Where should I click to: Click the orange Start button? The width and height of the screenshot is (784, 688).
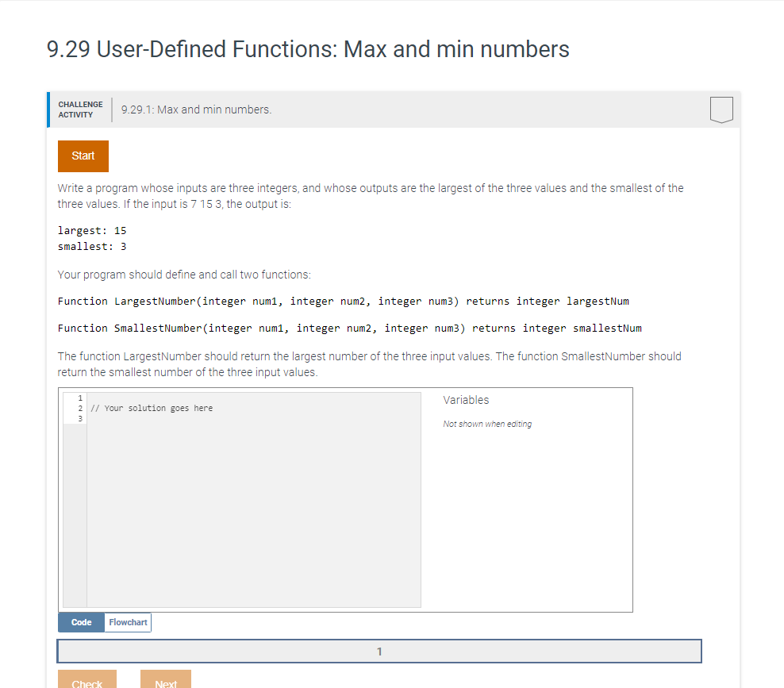pyautogui.click(x=83, y=156)
